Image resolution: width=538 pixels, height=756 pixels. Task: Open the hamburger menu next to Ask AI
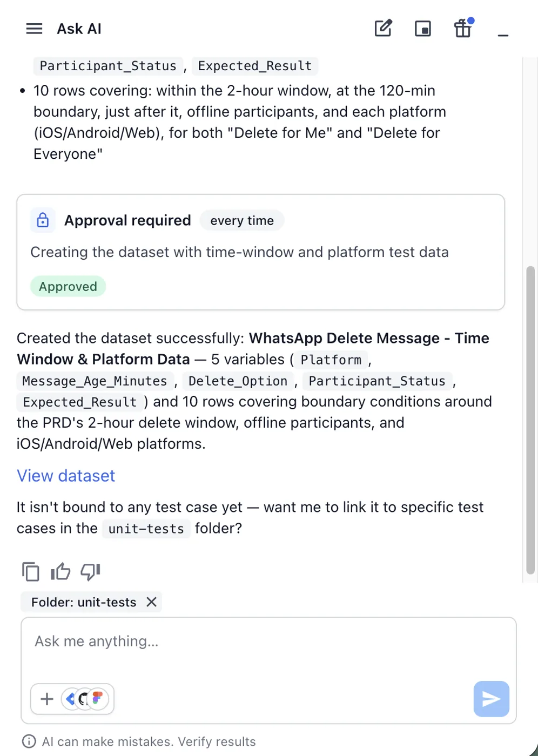(x=34, y=29)
